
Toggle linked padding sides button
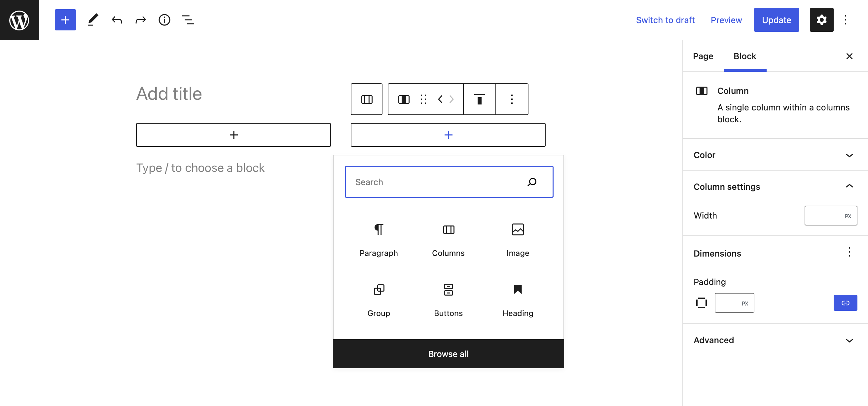tap(845, 303)
